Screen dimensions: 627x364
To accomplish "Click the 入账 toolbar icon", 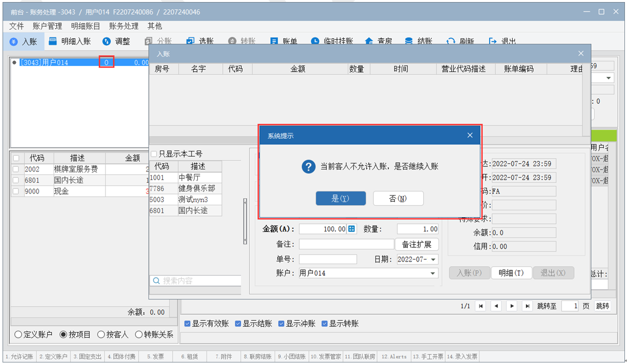I will point(14,41).
